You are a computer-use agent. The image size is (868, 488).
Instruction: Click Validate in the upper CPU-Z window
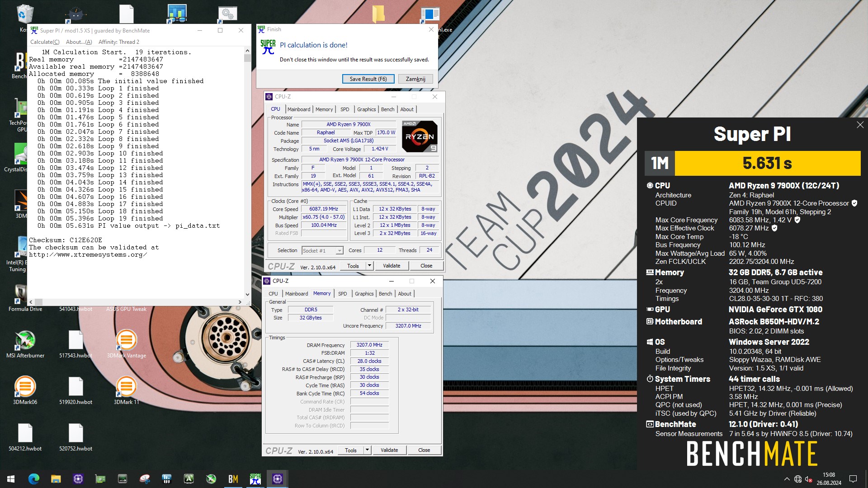[x=392, y=266]
